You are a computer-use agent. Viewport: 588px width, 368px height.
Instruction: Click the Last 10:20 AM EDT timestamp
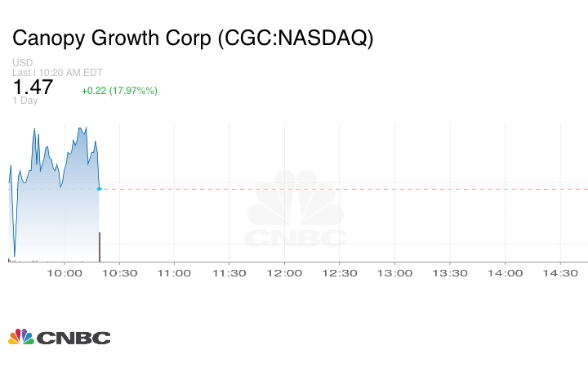pyautogui.click(x=56, y=73)
